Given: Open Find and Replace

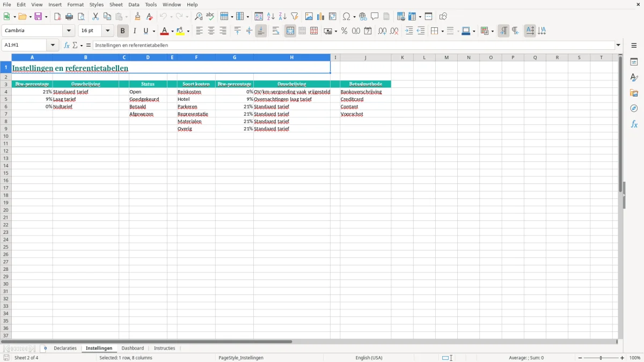Looking at the screenshot, I should pos(199,17).
